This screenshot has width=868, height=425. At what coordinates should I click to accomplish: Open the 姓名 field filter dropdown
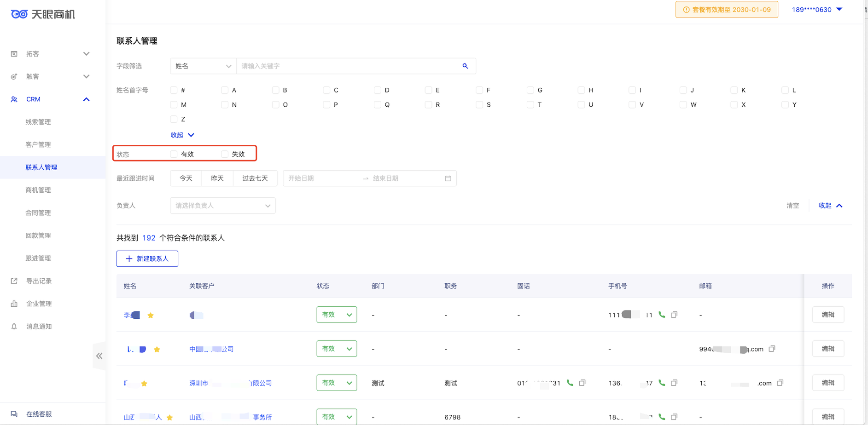[x=203, y=66]
